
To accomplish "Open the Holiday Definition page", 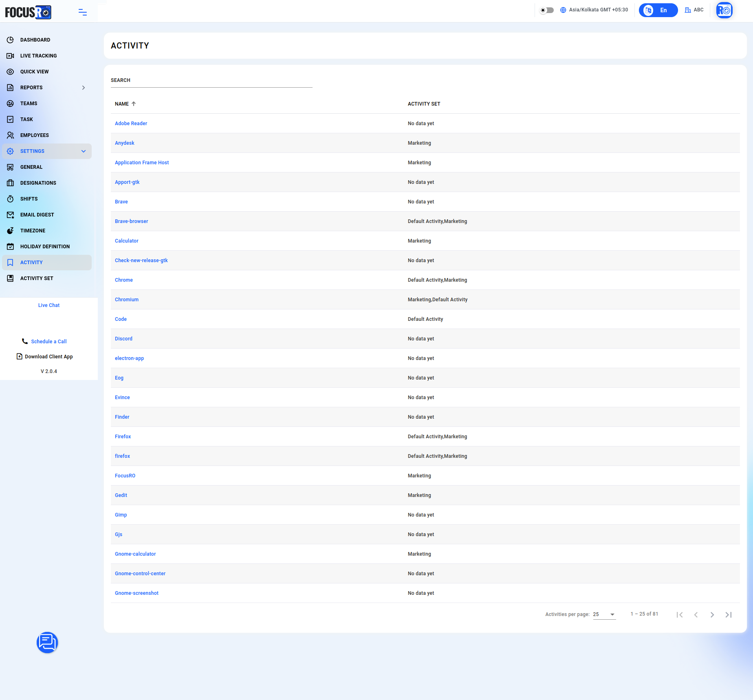I will 47,247.
